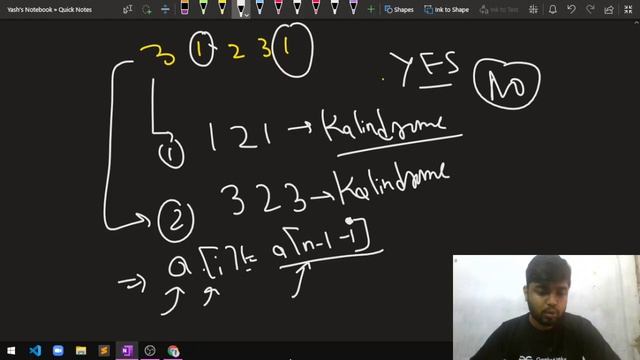Viewport: 640px width, 360px height.
Task: Redo the last action
Action: 590,9
